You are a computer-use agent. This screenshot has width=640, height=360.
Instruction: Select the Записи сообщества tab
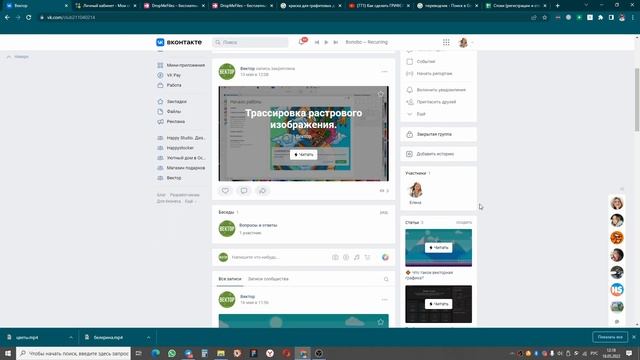(x=268, y=279)
